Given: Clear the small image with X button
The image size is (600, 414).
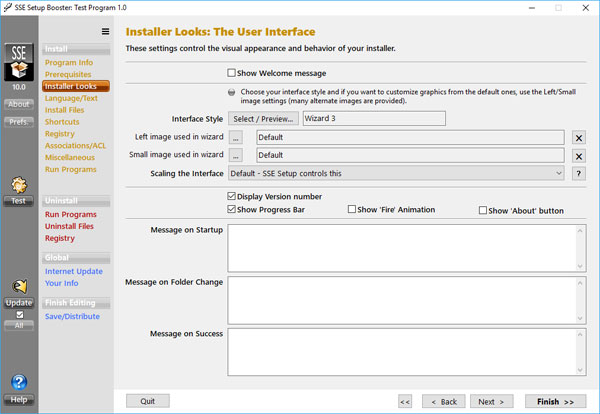Looking at the screenshot, I should click(x=579, y=156).
